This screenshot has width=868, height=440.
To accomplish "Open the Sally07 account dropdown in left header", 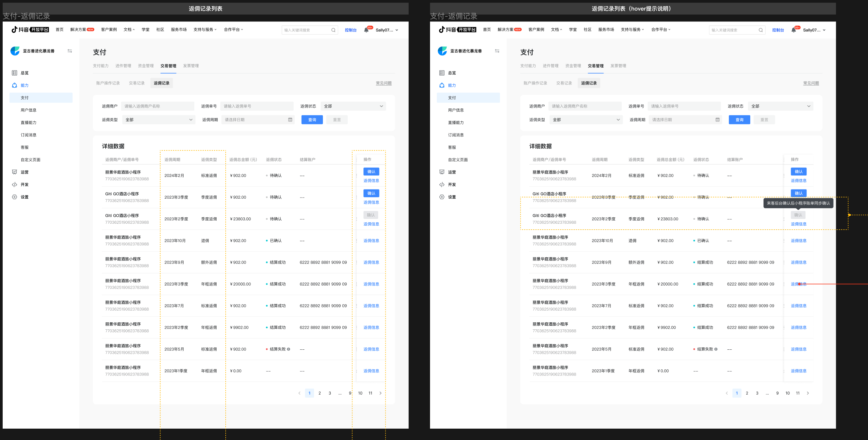I will coord(387,30).
